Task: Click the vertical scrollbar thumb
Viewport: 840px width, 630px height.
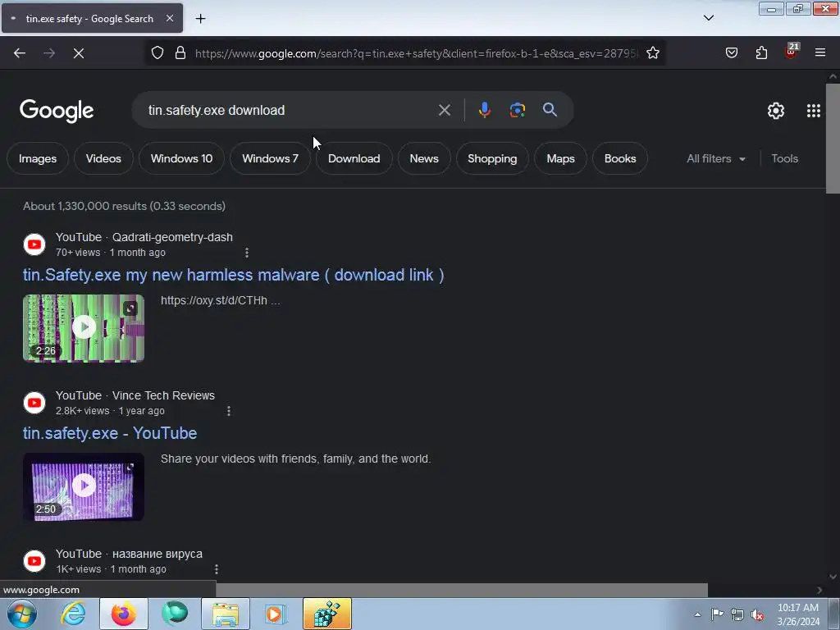Action: point(833,138)
